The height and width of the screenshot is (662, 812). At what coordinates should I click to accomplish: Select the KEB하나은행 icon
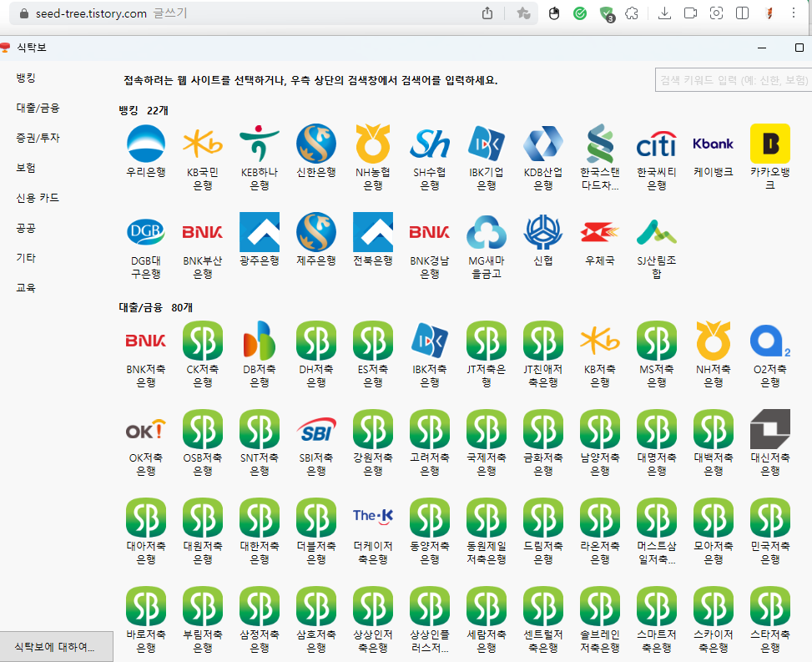pos(260,144)
